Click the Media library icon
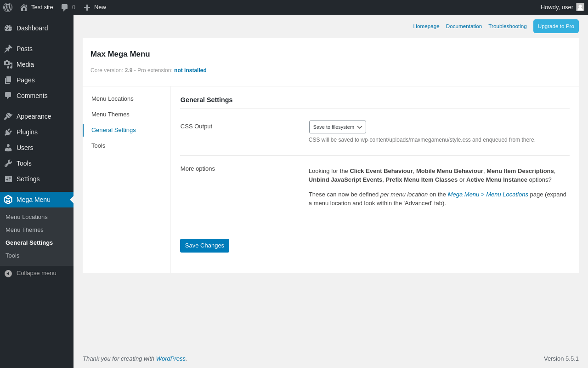The width and height of the screenshot is (588, 368). tap(8, 64)
